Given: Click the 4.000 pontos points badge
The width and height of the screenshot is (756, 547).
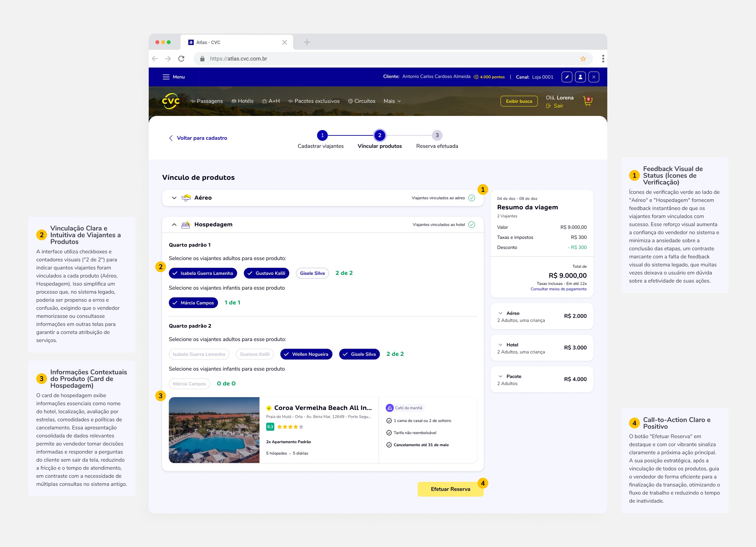Looking at the screenshot, I should pyautogui.click(x=489, y=77).
